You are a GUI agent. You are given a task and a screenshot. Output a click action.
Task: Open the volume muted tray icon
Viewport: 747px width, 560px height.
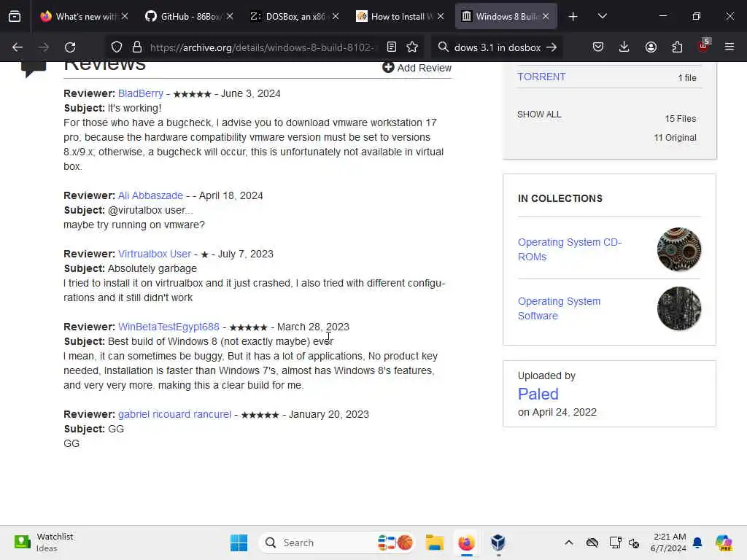click(634, 542)
